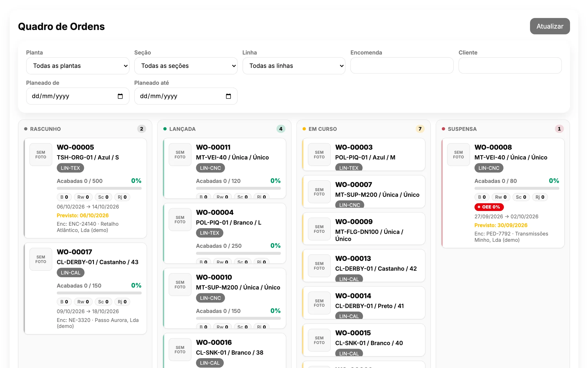Click 'Previsto: 30/09/2026' text
Screen dimensions: 588x368
pos(501,225)
